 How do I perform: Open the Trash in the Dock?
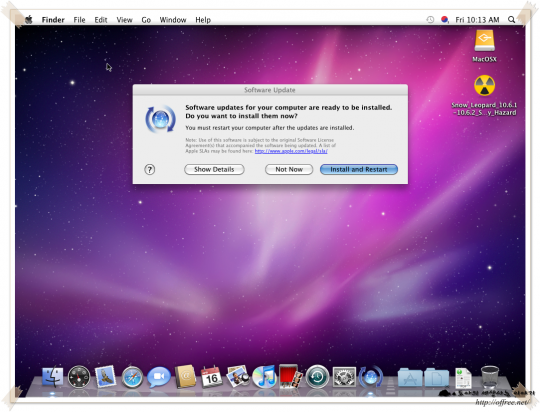point(489,377)
